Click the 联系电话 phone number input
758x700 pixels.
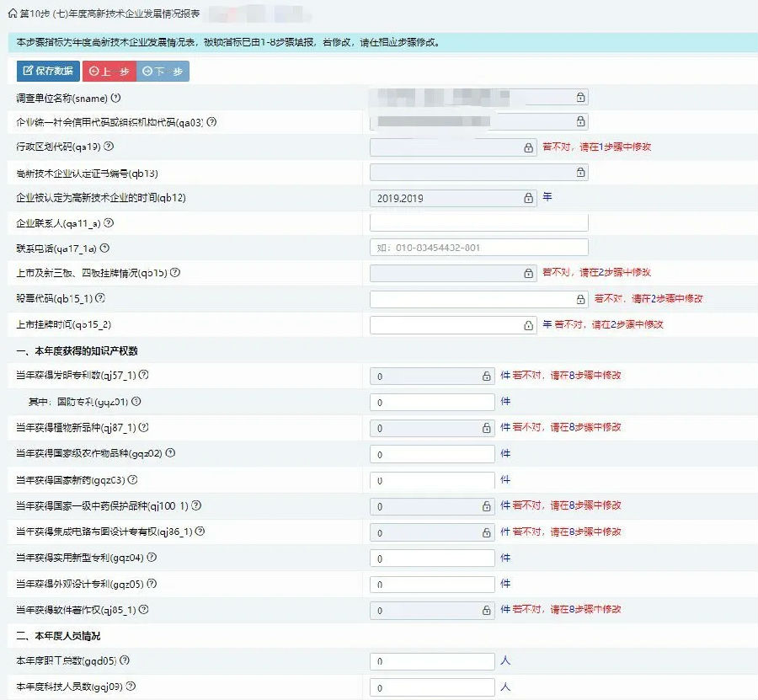tap(478, 248)
